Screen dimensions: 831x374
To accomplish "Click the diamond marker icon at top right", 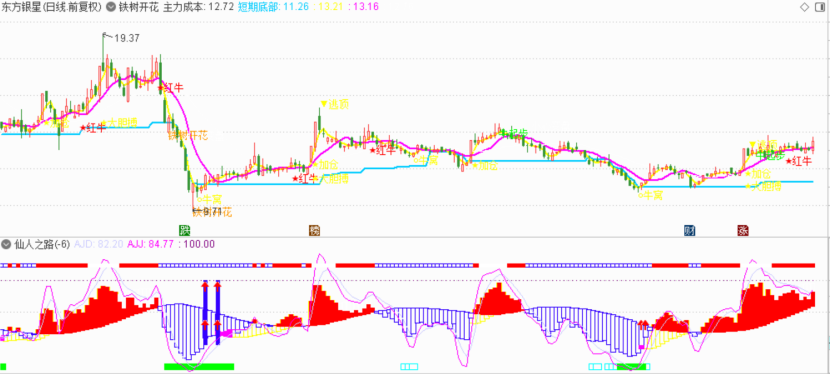I will [804, 6].
